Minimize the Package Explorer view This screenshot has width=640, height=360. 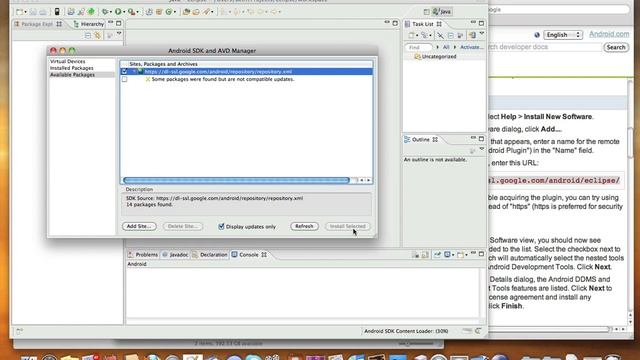tap(111, 23)
